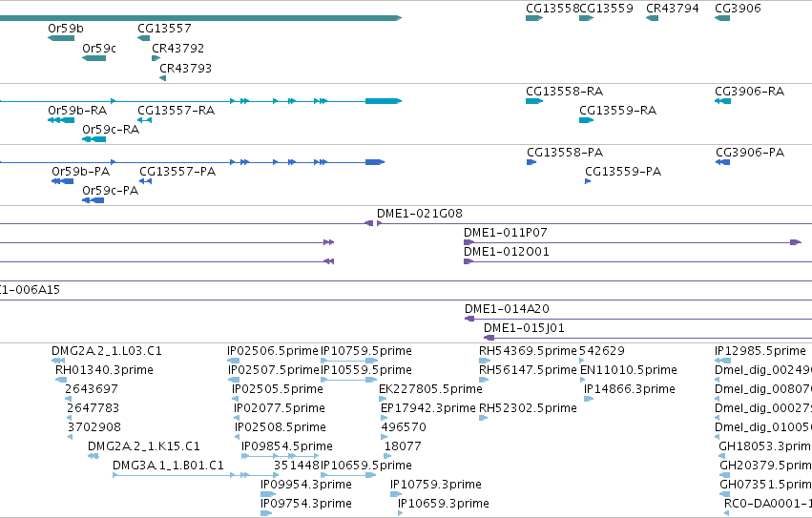Select the IP12985.5prime EST label

point(760,351)
